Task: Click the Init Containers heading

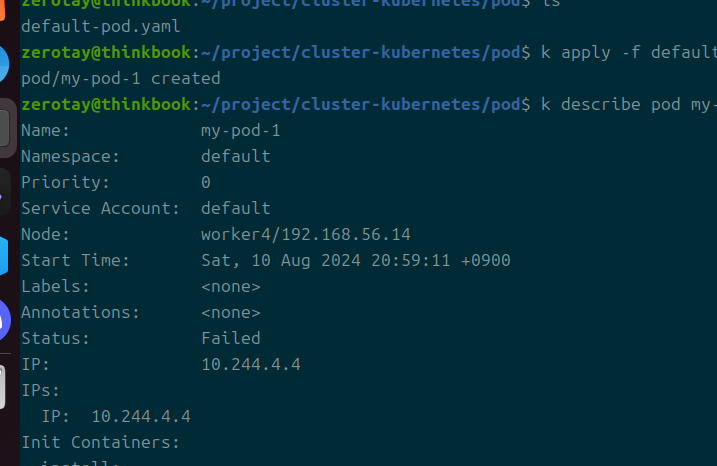Action: 100,442
